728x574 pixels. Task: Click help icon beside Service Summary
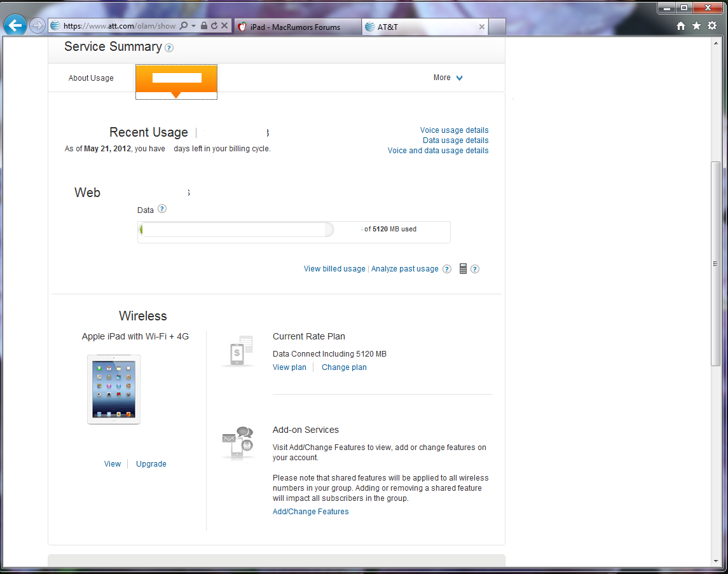point(170,48)
